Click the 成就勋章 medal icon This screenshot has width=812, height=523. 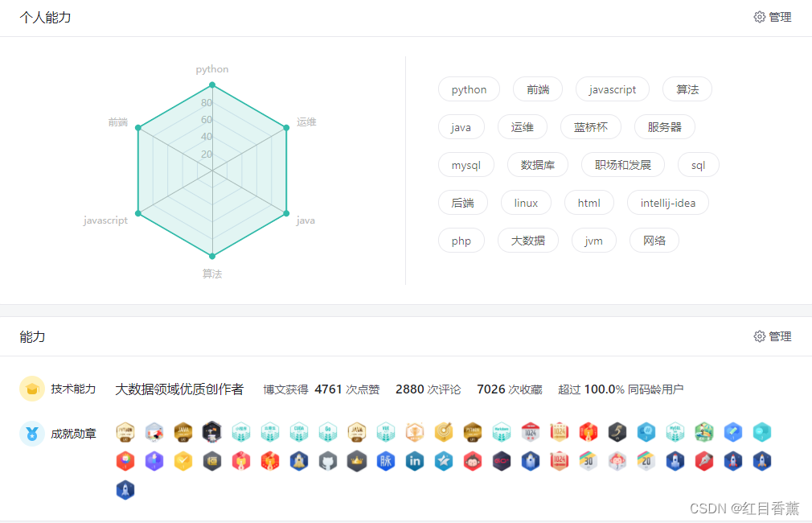(32, 432)
